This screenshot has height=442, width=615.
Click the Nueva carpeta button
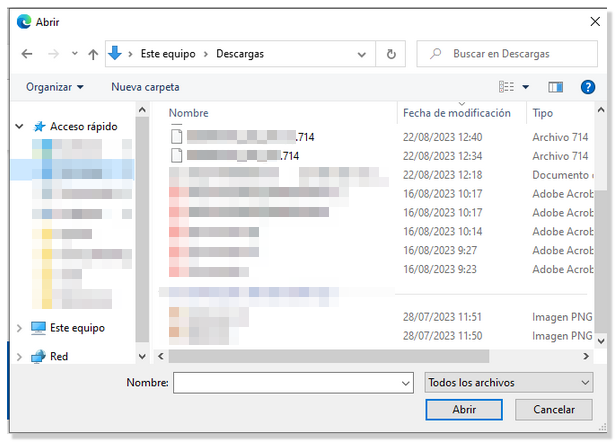click(145, 87)
